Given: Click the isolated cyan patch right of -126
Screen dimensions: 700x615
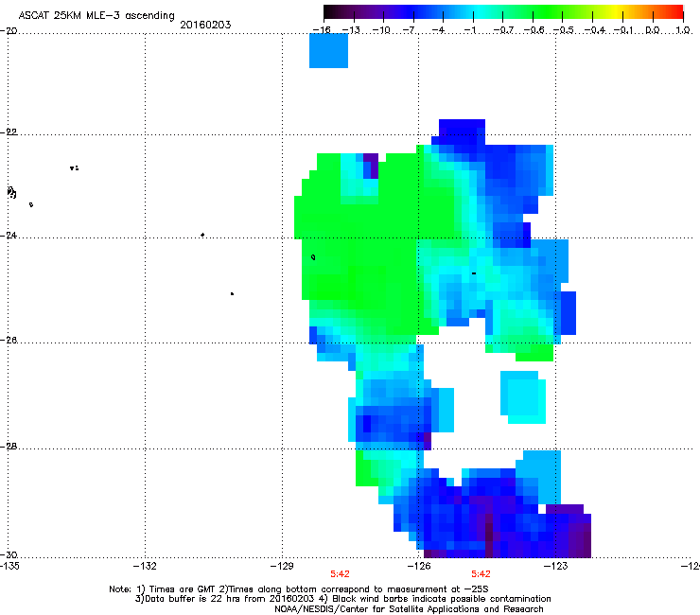Looking at the screenshot, I should [x=523, y=397].
